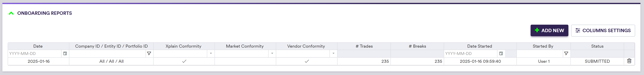The height and width of the screenshot is (75, 644).
Task: Collapse the Onboarding Reports section chevron
Action: click(11, 13)
